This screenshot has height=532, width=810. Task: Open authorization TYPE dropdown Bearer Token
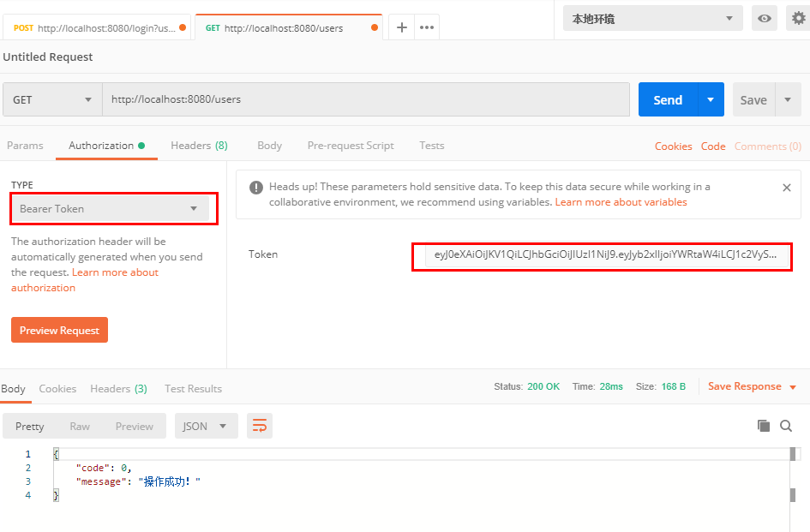[111, 209]
